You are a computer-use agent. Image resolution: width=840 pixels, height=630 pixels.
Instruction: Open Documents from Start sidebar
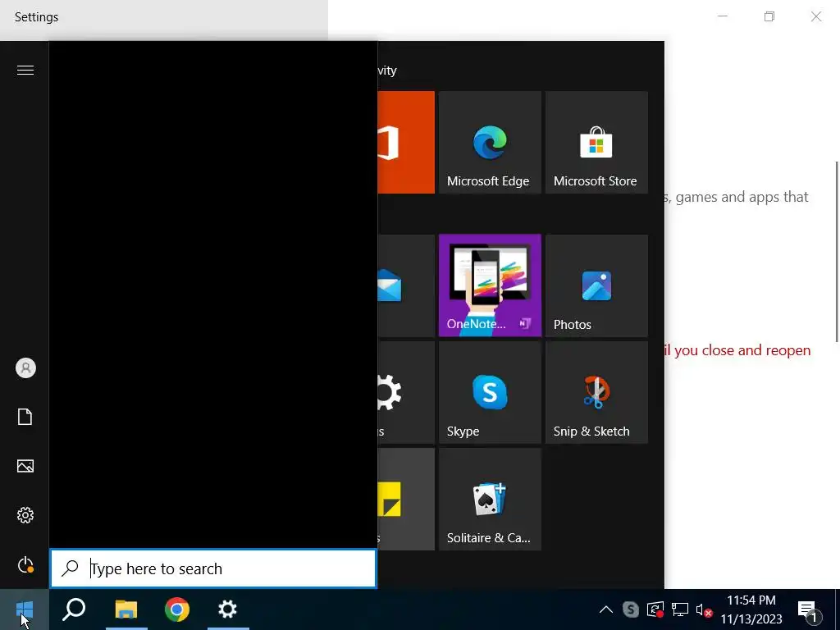click(x=25, y=417)
